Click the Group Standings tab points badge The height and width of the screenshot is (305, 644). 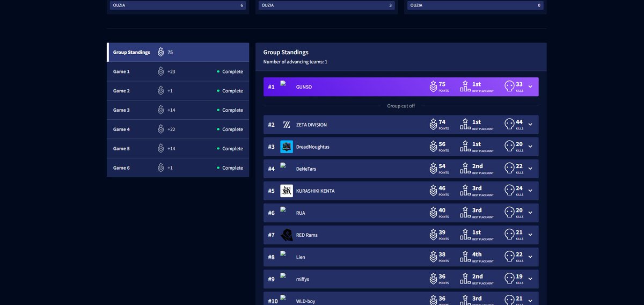160,52
